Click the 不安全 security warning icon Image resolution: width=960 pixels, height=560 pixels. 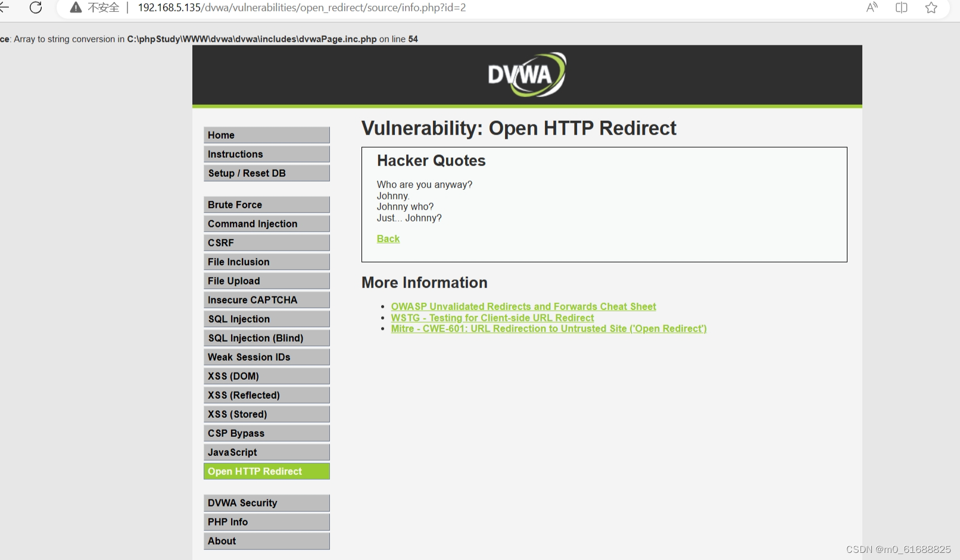[76, 8]
